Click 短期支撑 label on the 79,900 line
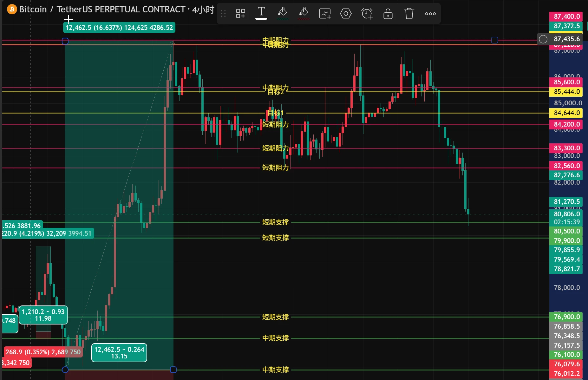Image resolution: width=588 pixels, height=380 pixels. (x=275, y=238)
